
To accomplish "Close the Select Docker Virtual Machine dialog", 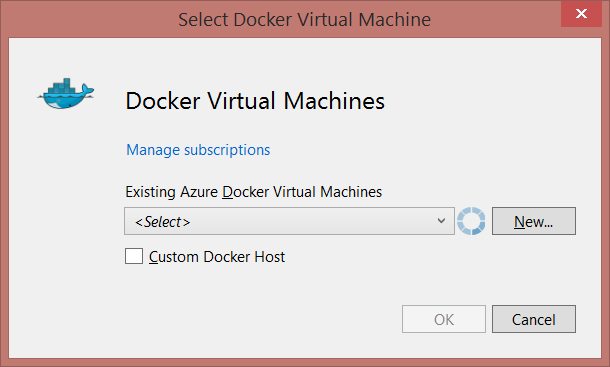I will (x=581, y=14).
